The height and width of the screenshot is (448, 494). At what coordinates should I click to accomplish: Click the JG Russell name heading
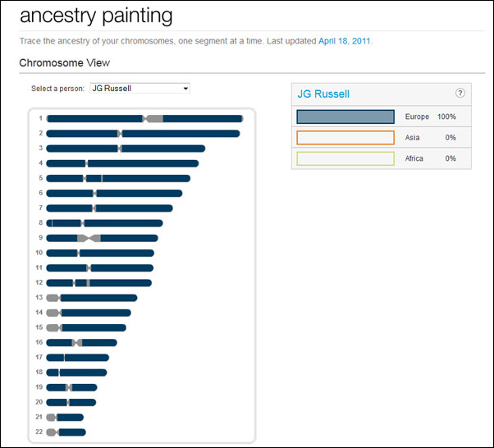323,94
